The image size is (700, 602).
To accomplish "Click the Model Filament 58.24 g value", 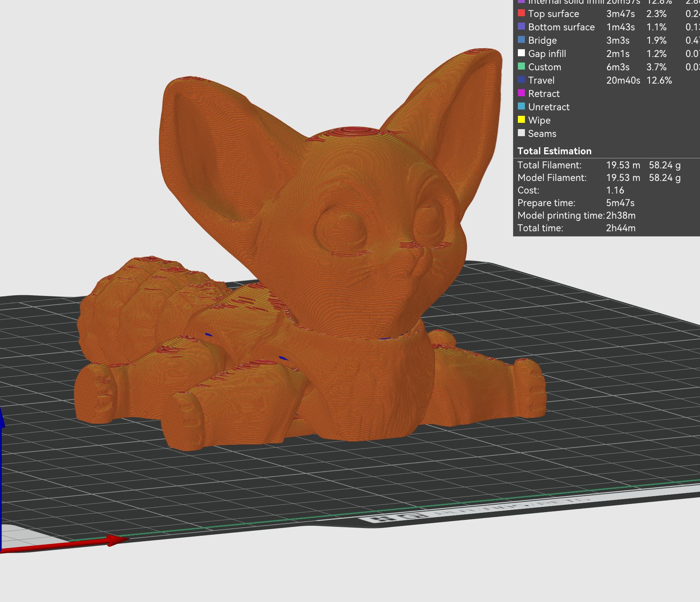I will 664,178.
